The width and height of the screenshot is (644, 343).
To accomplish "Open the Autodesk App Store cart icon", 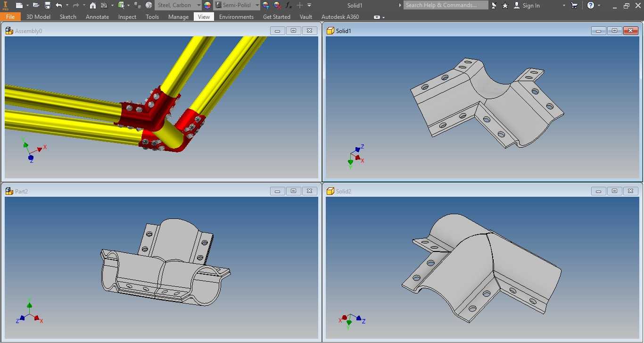I will tap(574, 5).
